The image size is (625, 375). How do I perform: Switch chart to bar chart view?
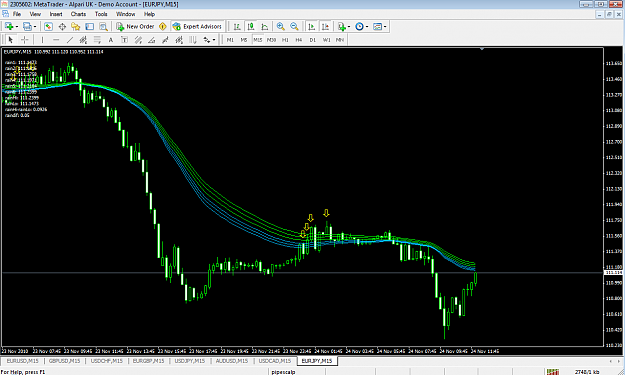tap(237, 27)
